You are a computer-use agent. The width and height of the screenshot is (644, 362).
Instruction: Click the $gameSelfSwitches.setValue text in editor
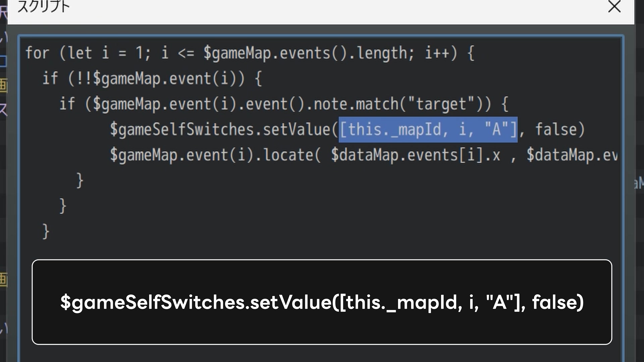click(220, 130)
